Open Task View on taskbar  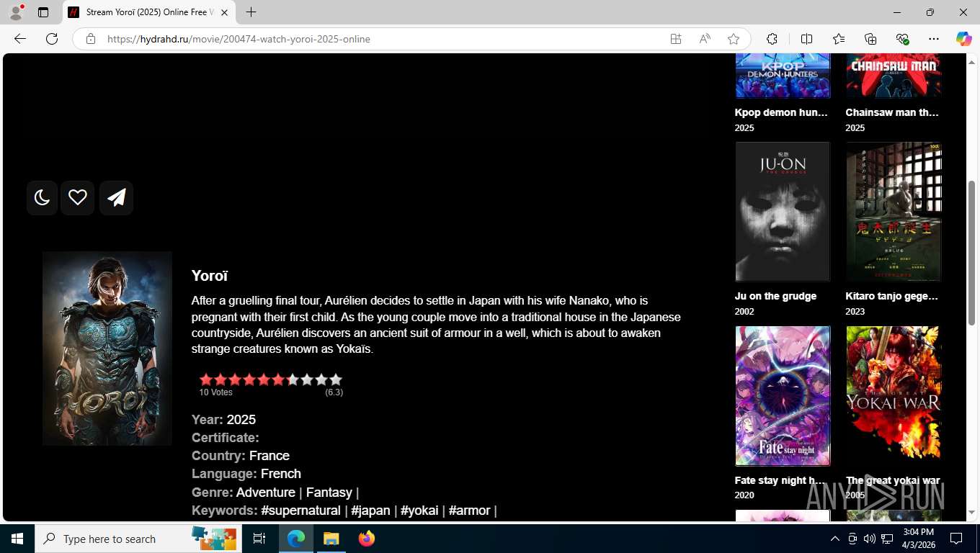point(259,539)
